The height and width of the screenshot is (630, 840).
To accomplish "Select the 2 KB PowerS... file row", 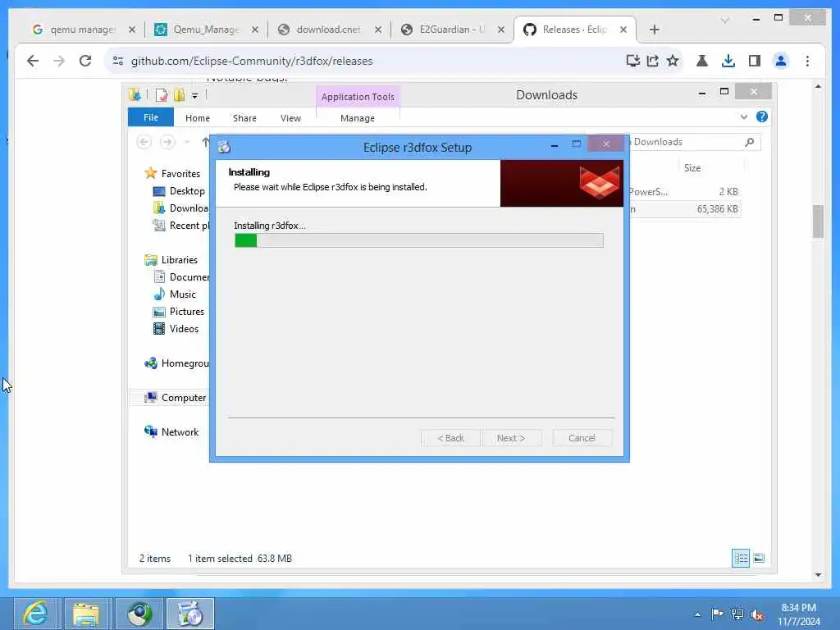I will [685, 191].
